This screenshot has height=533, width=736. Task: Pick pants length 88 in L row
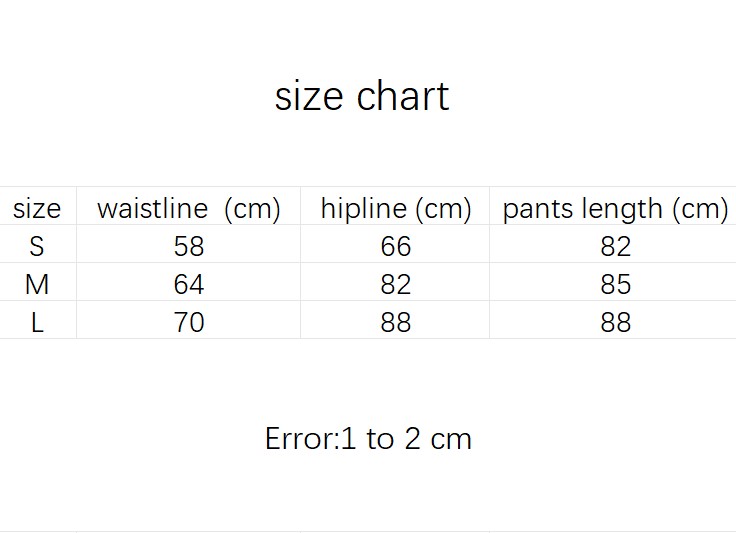[616, 322]
